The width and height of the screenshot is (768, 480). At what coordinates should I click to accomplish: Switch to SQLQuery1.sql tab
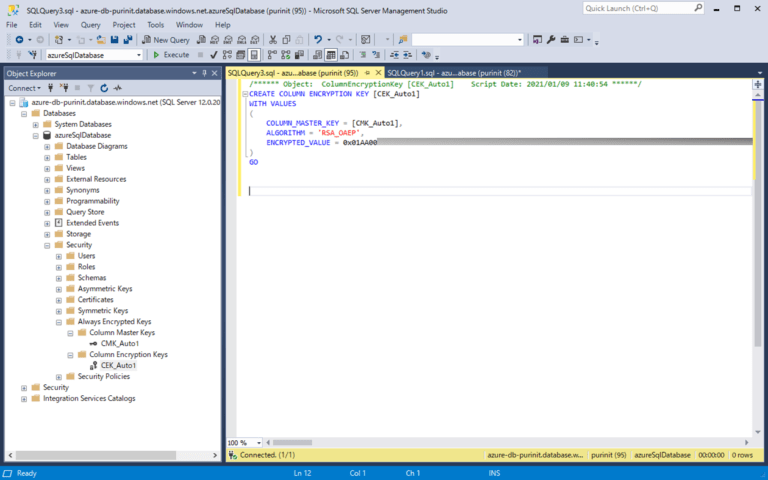point(454,73)
